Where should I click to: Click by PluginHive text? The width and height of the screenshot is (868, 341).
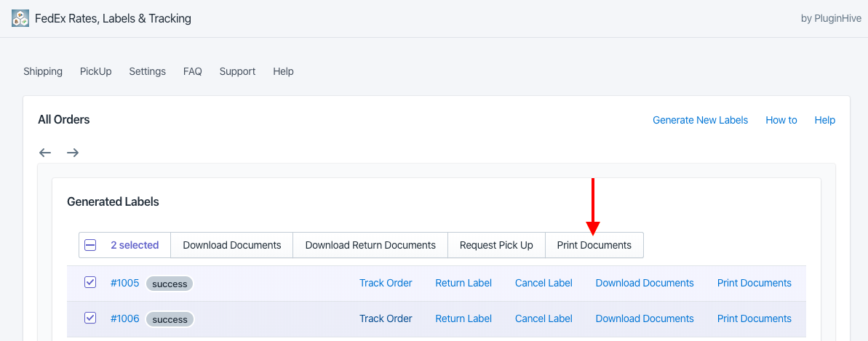(x=831, y=18)
